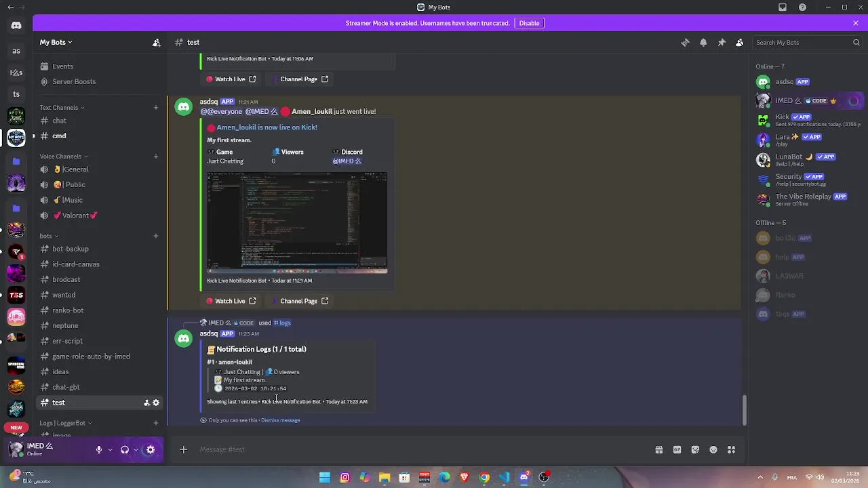Dismiss the ephemeral logs message
Screen dimensions: 868x488
click(x=280, y=420)
